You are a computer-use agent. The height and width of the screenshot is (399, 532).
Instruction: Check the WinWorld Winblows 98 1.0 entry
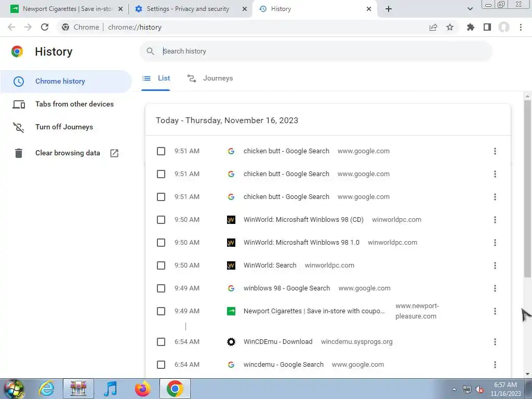point(161,243)
